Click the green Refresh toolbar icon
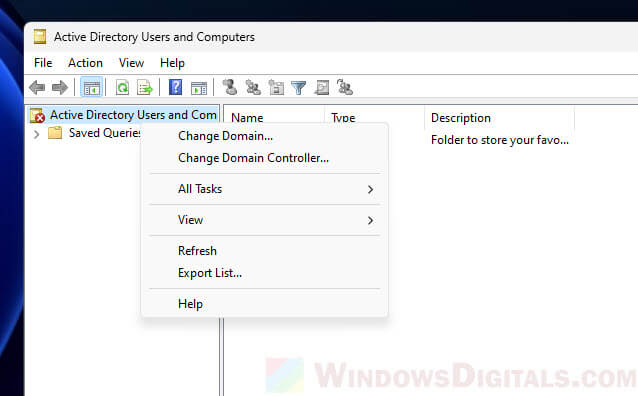 tap(122, 87)
